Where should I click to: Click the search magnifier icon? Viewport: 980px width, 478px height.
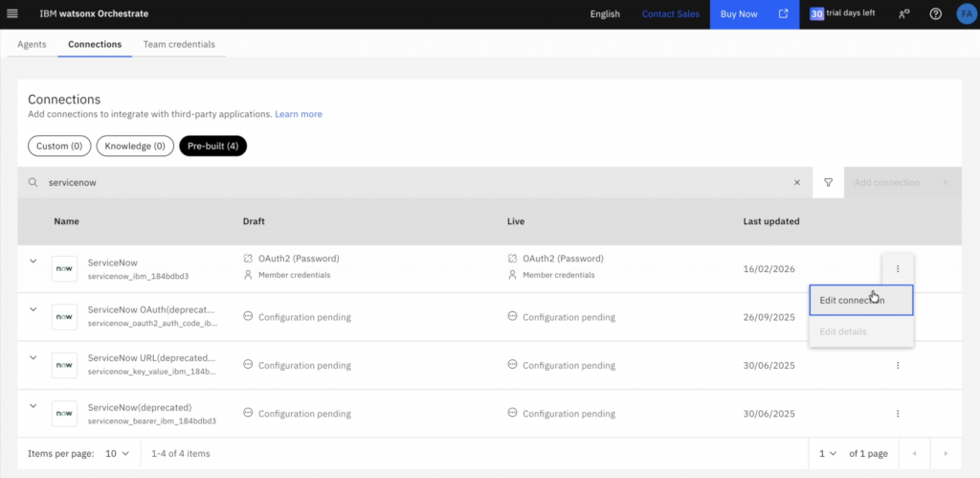pos(33,183)
